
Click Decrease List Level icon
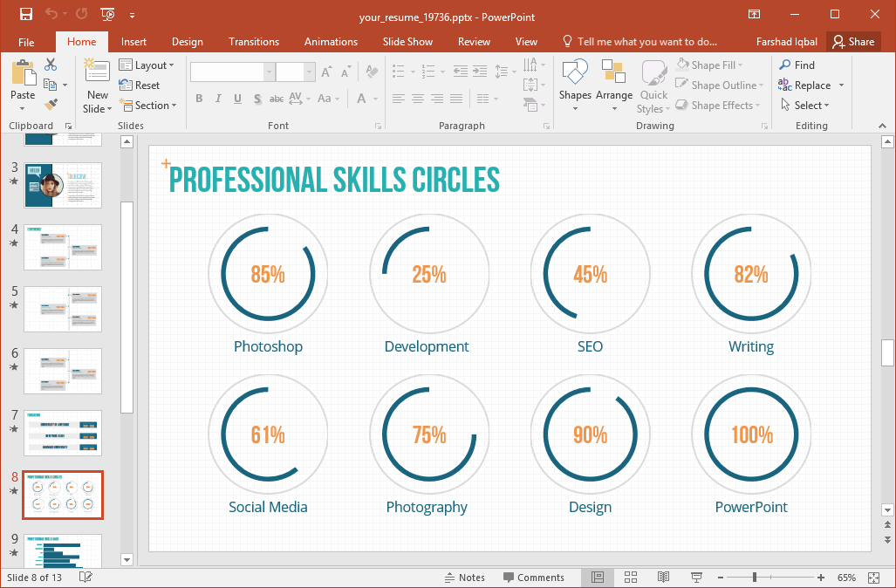pos(460,72)
